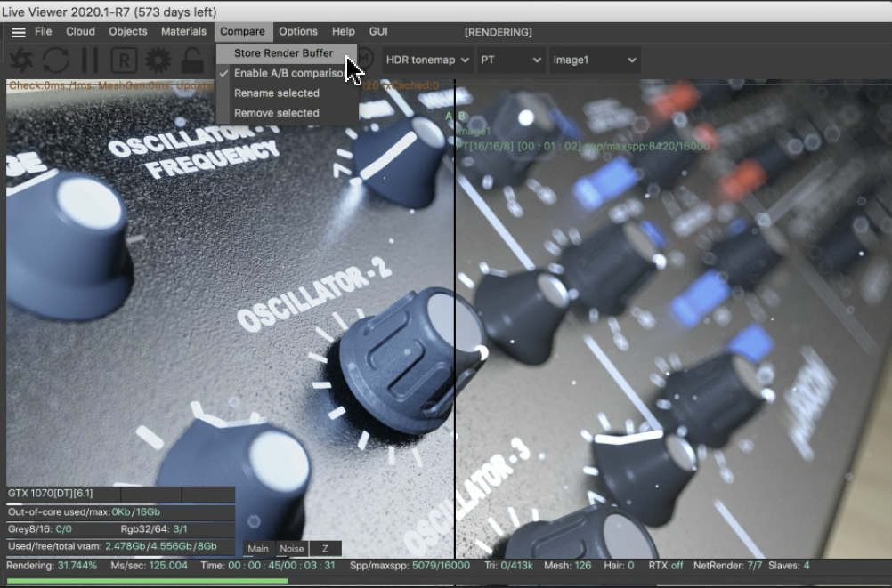Open the Materials menu
This screenshot has height=588, width=892.
click(183, 32)
